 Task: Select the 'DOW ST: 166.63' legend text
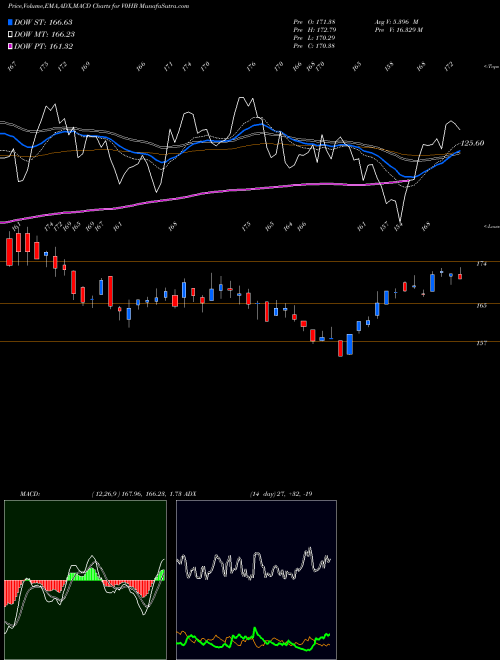tap(43, 22)
